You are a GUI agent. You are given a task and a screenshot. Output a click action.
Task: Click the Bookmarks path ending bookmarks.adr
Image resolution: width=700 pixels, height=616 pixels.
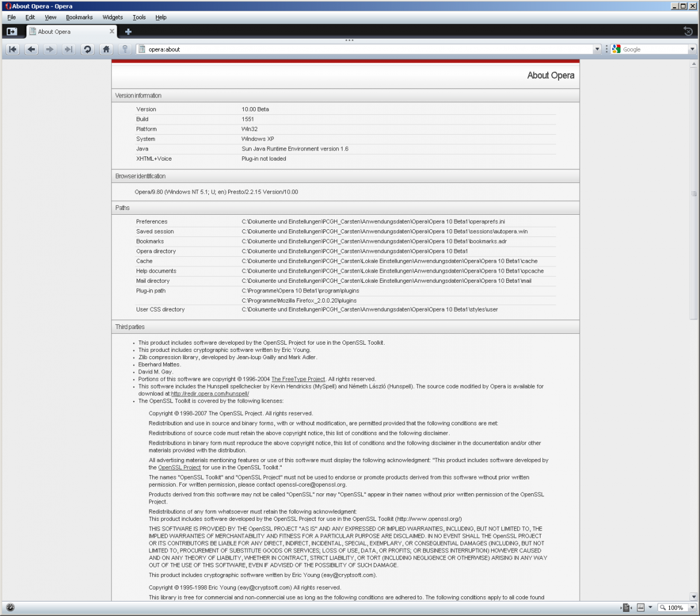(x=374, y=241)
